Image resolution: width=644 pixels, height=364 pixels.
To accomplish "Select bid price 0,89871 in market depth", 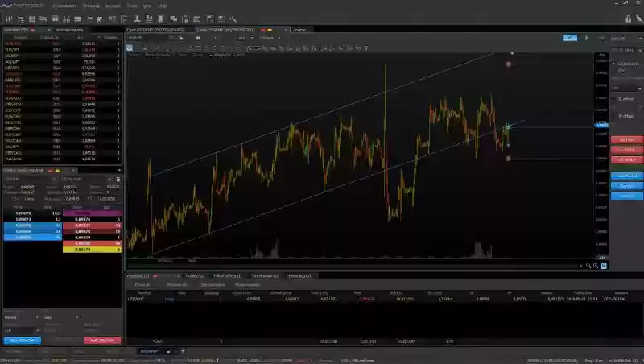I will pos(33,219).
